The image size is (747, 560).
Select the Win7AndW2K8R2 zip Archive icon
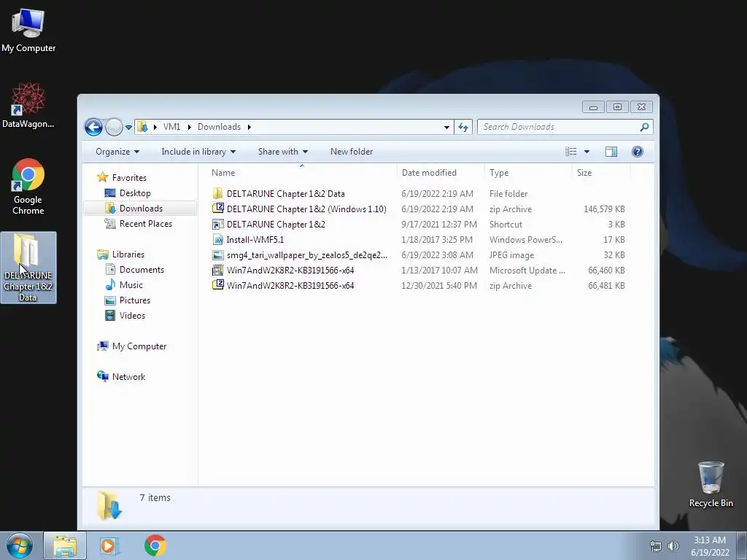tap(217, 285)
